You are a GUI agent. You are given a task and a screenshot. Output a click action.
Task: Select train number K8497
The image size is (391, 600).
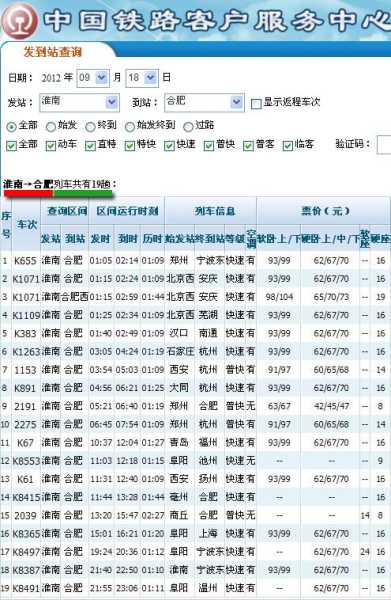point(26,552)
